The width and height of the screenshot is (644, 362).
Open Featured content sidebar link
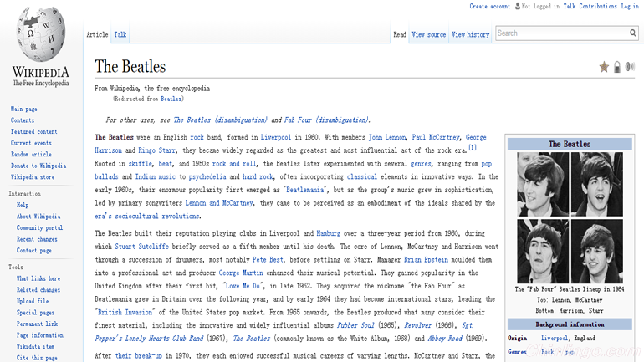(x=34, y=132)
